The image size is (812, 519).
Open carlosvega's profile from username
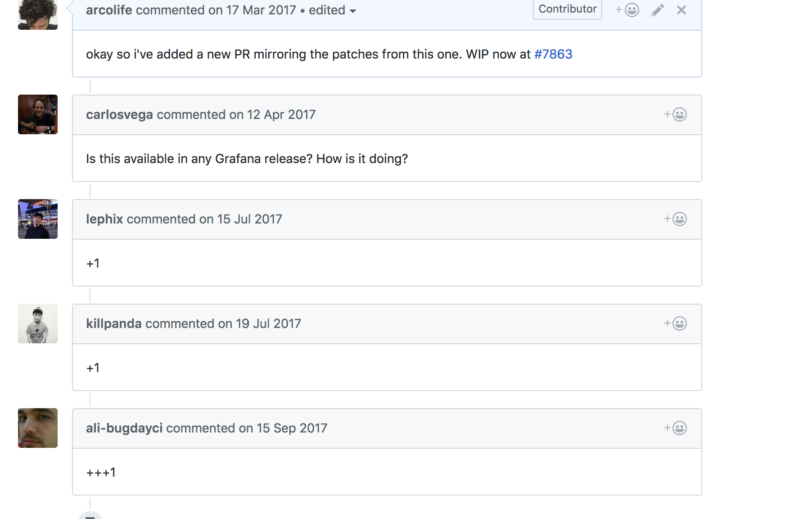coord(119,114)
